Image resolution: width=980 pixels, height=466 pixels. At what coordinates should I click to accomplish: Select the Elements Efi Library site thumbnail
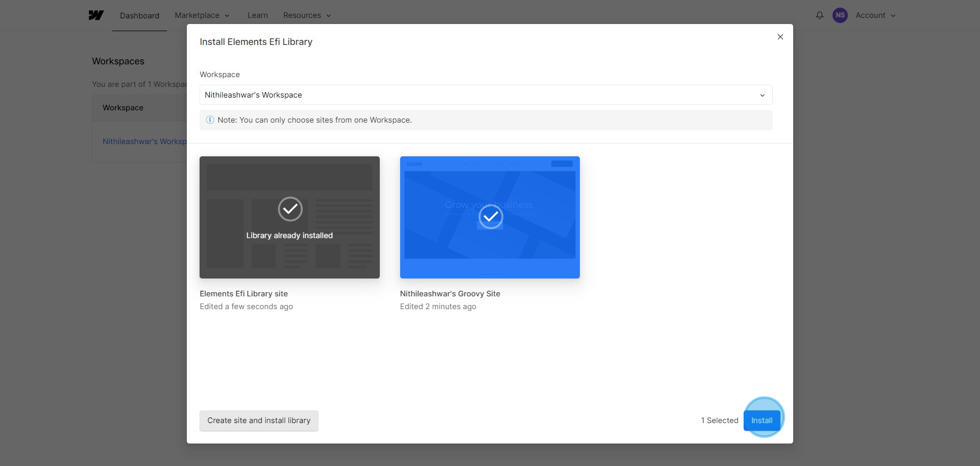point(289,217)
